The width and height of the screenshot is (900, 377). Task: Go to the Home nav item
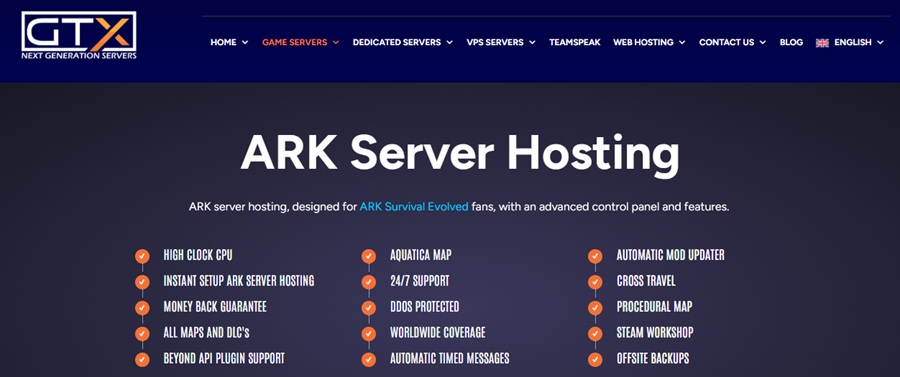point(223,42)
